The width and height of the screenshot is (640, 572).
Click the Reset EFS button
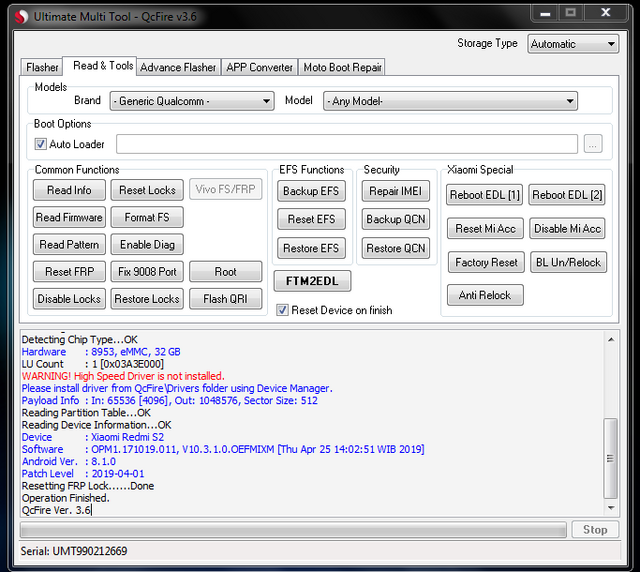tap(311, 219)
